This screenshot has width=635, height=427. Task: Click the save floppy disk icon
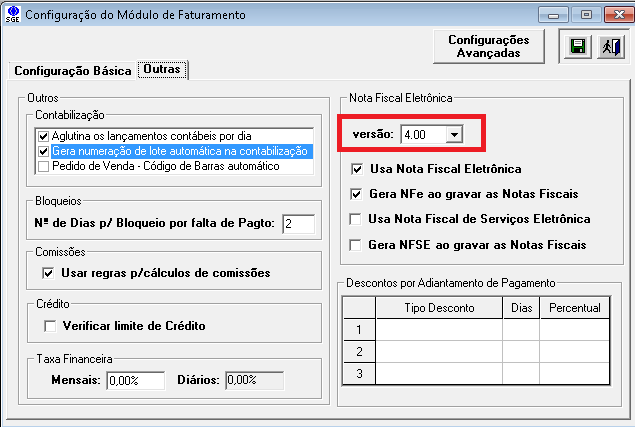point(577,47)
